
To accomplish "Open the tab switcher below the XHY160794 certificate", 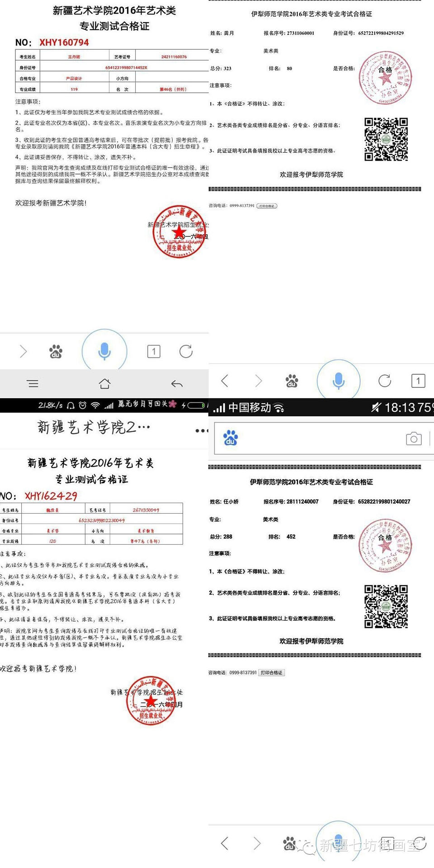I will [154, 351].
